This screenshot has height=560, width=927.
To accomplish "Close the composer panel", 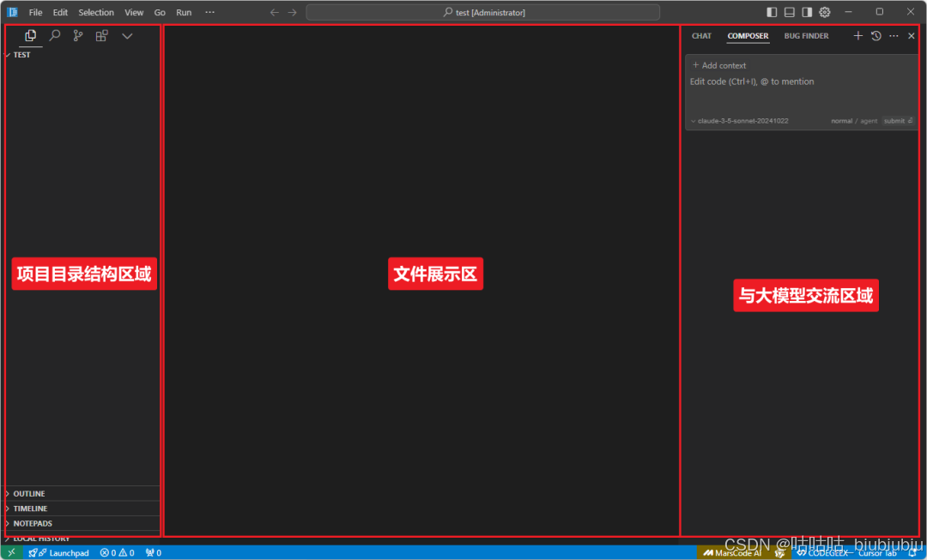I will pyautogui.click(x=912, y=36).
